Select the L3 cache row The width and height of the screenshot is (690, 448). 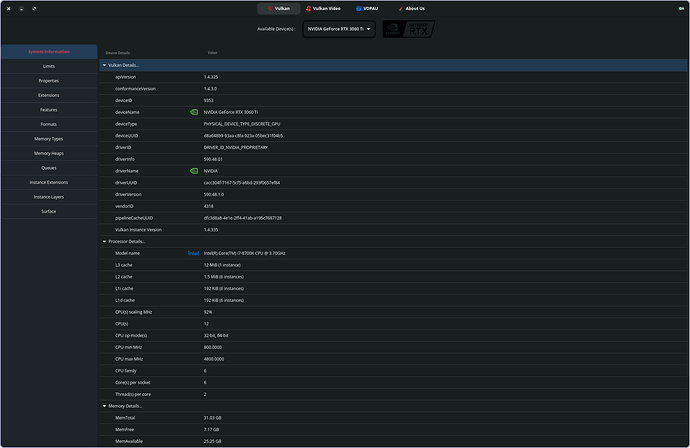coord(393,265)
